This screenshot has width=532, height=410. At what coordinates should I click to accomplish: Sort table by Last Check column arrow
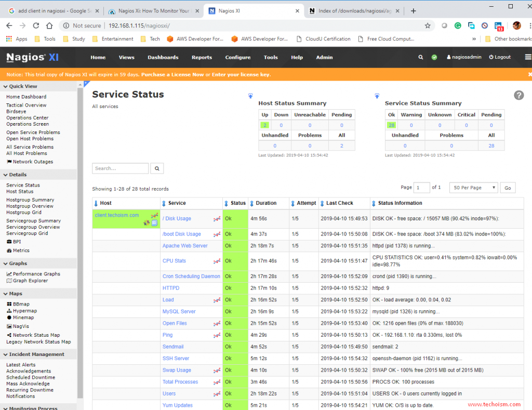(322, 203)
